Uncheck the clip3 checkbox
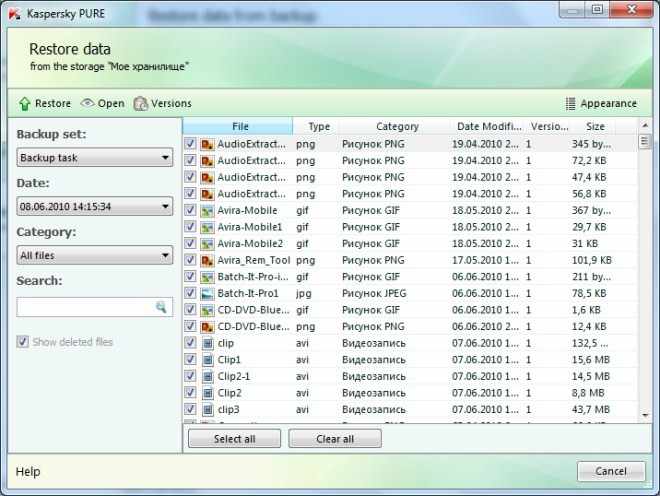 point(190,409)
